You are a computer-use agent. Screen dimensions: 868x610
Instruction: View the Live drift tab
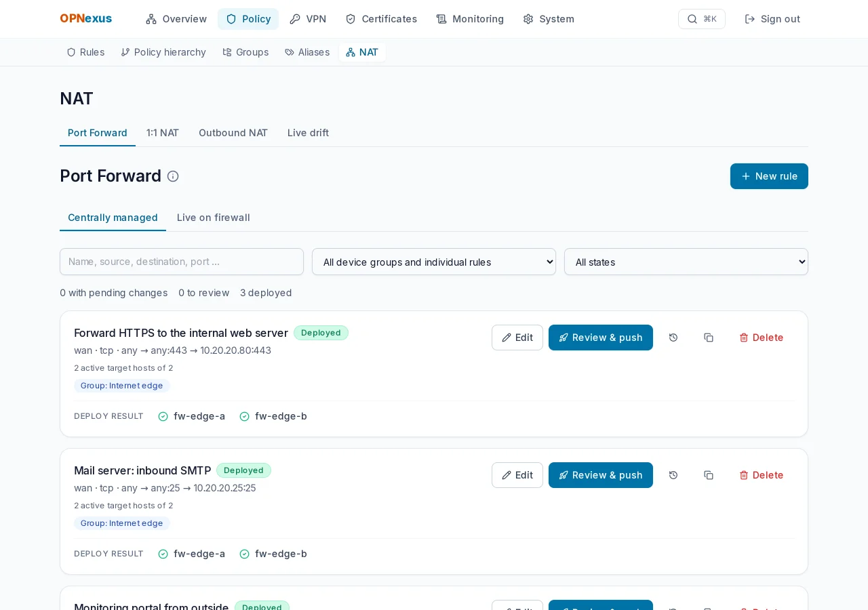[308, 133]
